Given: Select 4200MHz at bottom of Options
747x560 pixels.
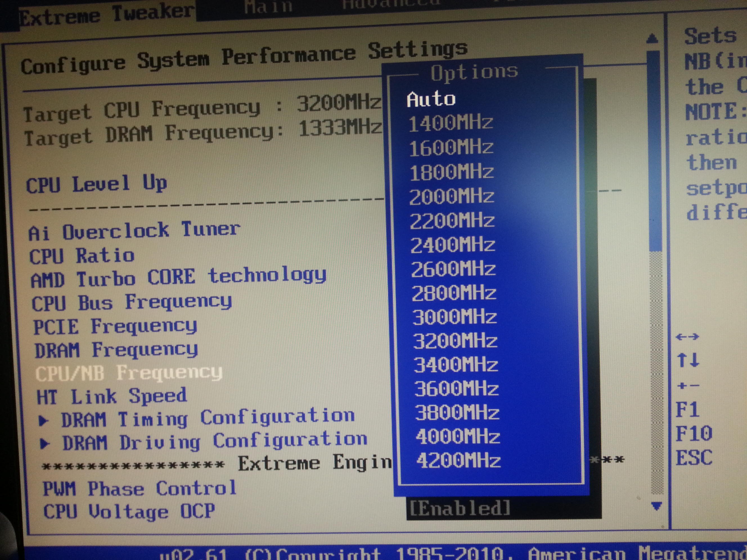Looking at the screenshot, I should pos(458,461).
